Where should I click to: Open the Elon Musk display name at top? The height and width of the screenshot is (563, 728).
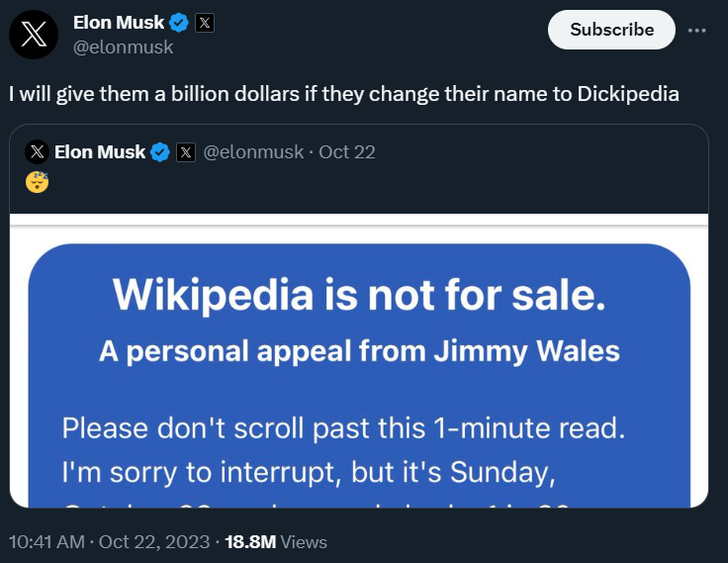[x=119, y=22]
